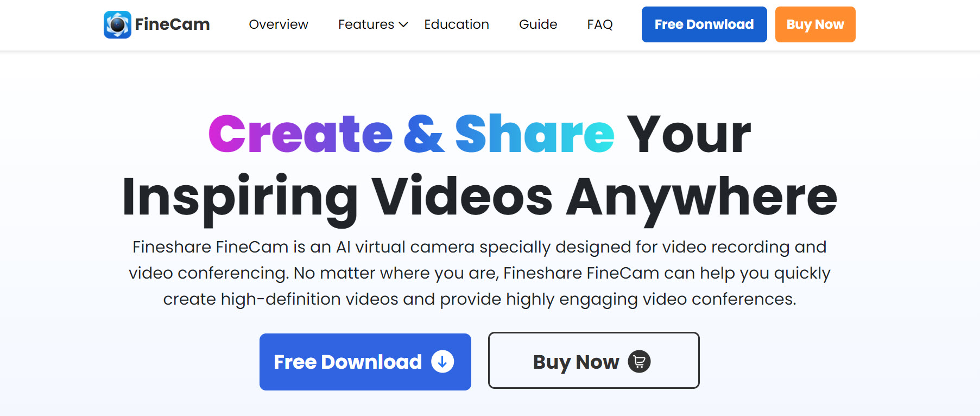Open the Education page

click(457, 24)
